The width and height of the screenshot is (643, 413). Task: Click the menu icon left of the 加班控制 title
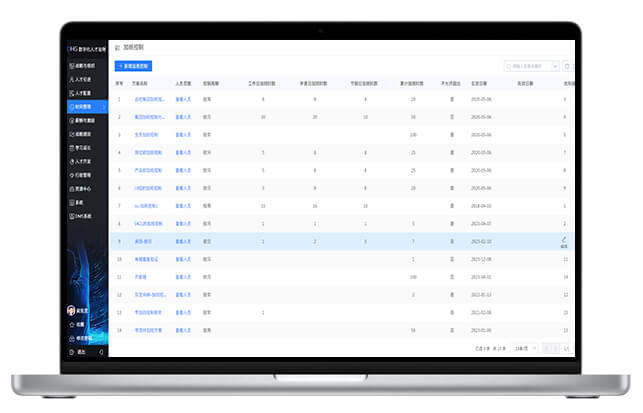118,47
